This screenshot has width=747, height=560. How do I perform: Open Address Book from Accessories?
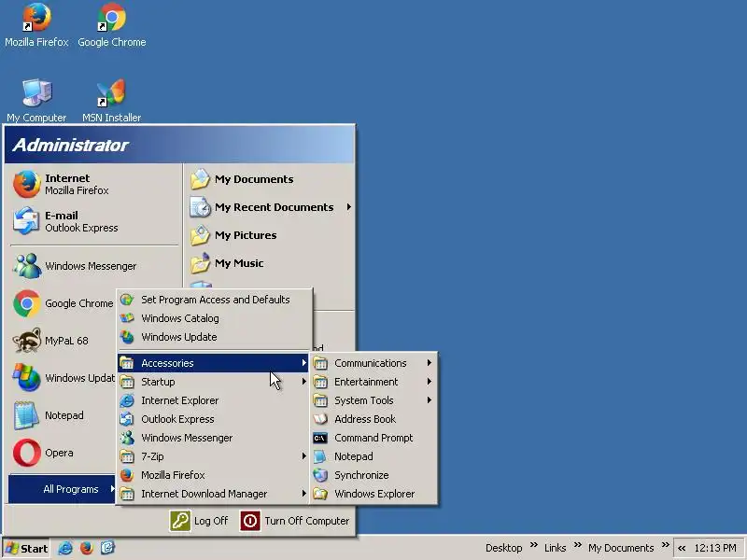click(x=373, y=419)
